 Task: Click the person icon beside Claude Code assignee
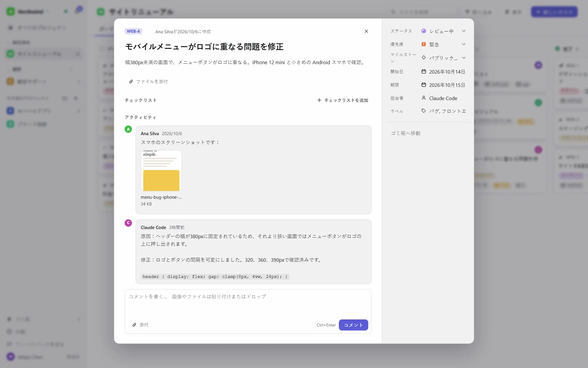pyautogui.click(x=424, y=98)
